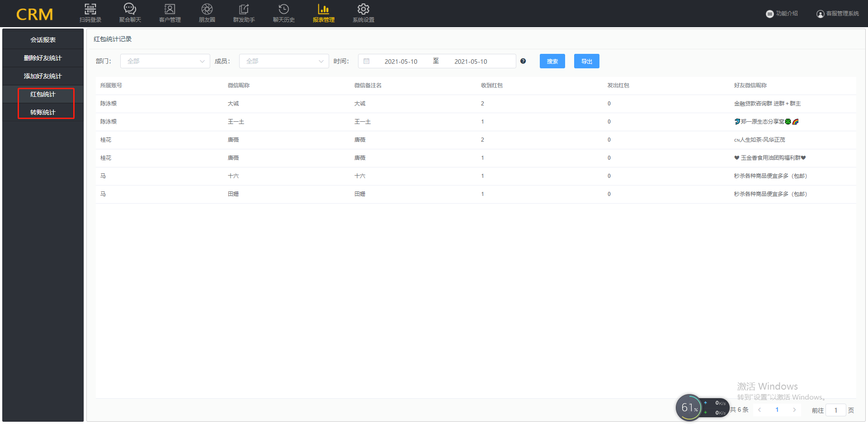Open the 聚合聊天 chat icon
Image resolution: width=868 pixels, height=424 pixels.
130,9
